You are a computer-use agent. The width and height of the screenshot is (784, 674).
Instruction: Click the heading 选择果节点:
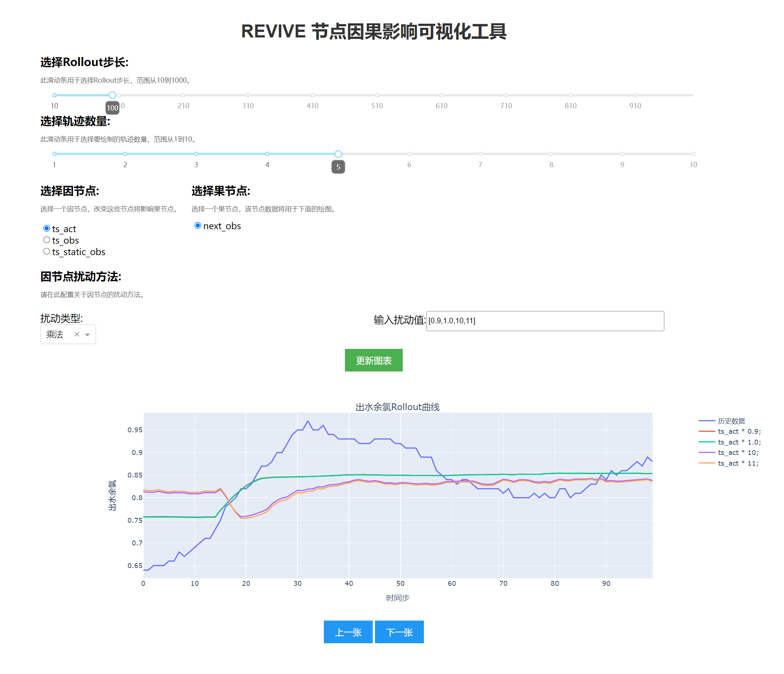[220, 191]
